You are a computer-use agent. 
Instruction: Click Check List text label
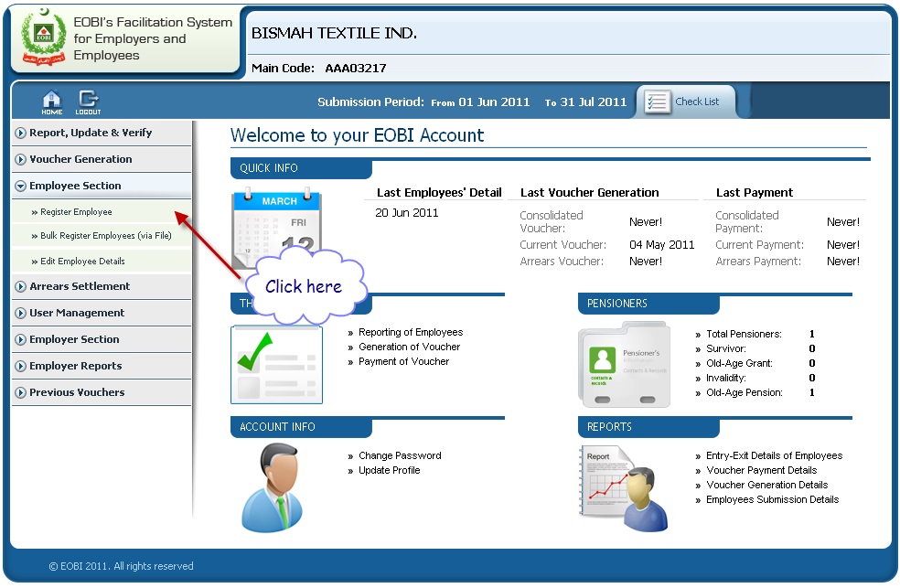pyautogui.click(x=697, y=102)
